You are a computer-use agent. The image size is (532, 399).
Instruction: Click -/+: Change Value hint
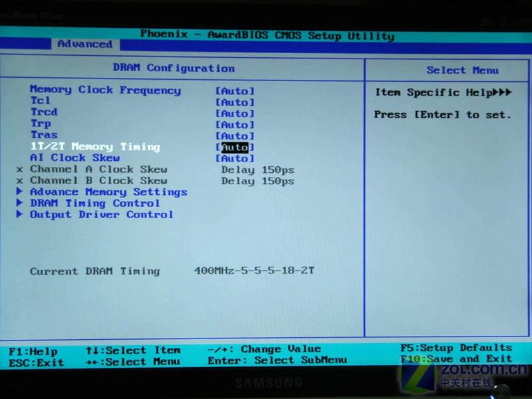tap(264, 348)
